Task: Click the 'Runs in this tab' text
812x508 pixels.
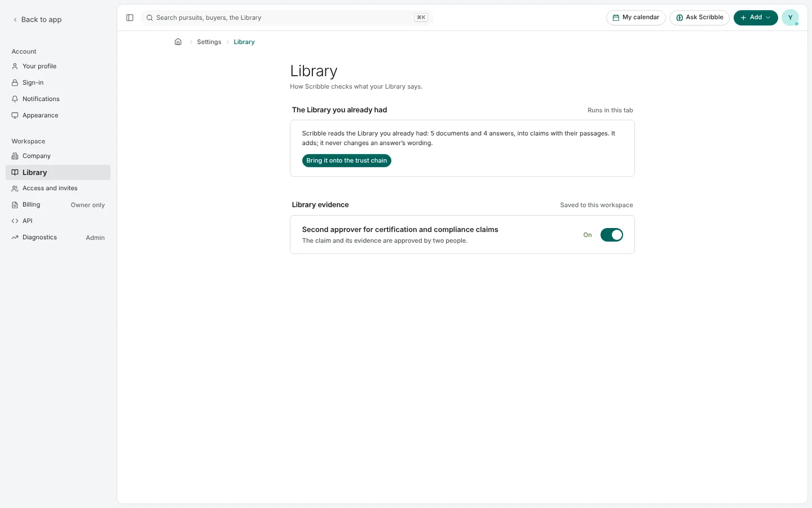Action: [610, 111]
